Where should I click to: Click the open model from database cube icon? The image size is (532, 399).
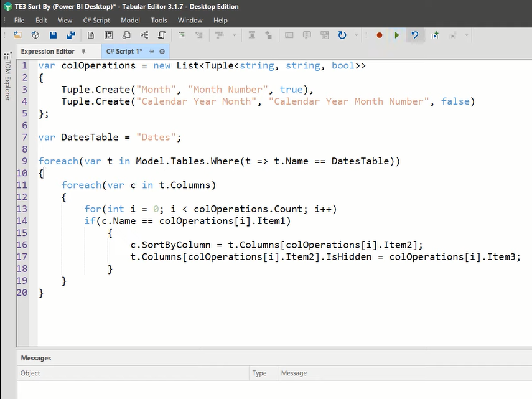coord(35,35)
